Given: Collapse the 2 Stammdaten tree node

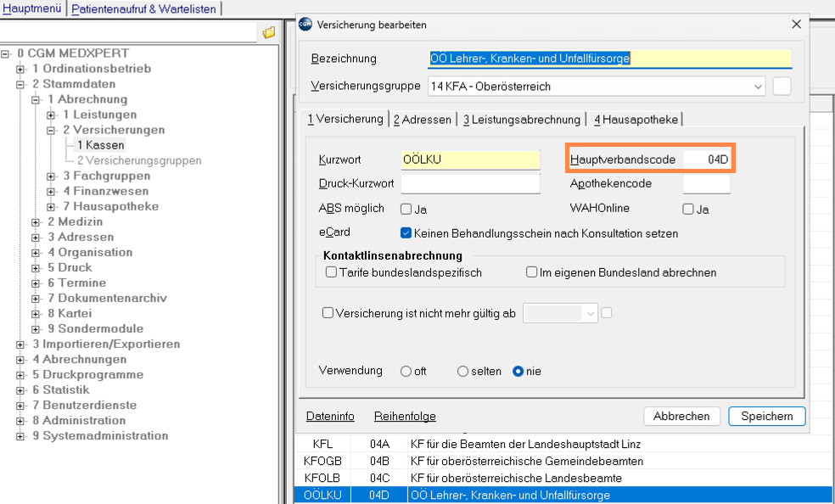Looking at the screenshot, I should click(x=21, y=84).
